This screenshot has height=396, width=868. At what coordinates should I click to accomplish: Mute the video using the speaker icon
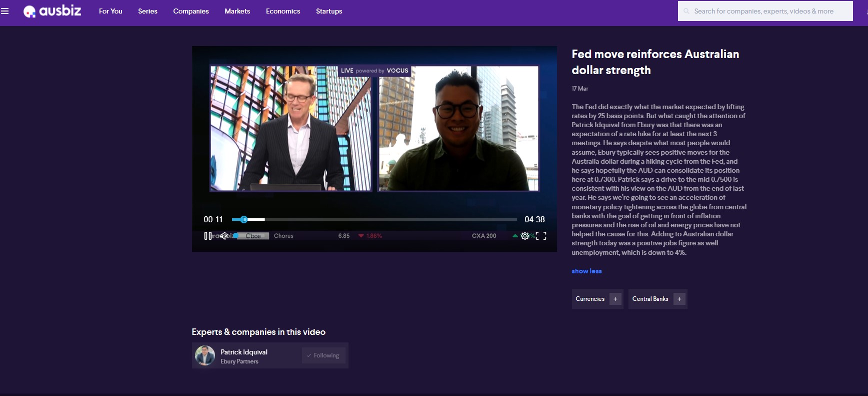pos(223,236)
